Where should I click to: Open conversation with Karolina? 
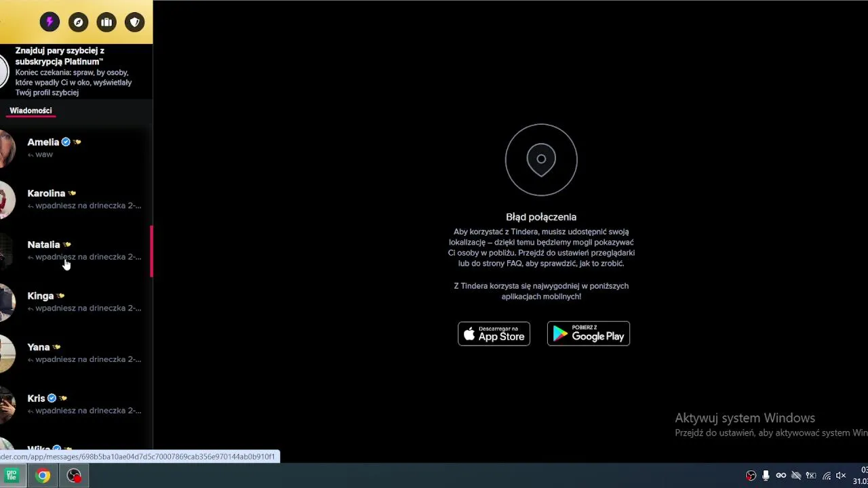tap(76, 199)
